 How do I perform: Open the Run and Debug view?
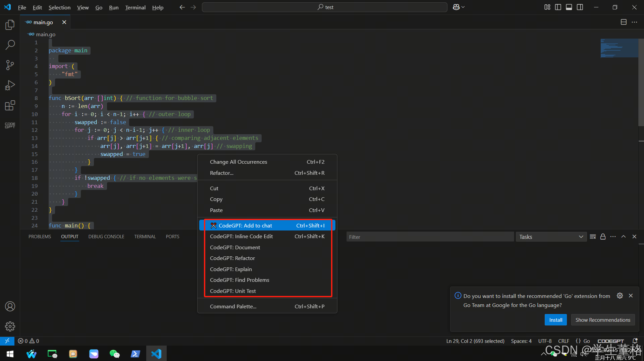tap(10, 85)
